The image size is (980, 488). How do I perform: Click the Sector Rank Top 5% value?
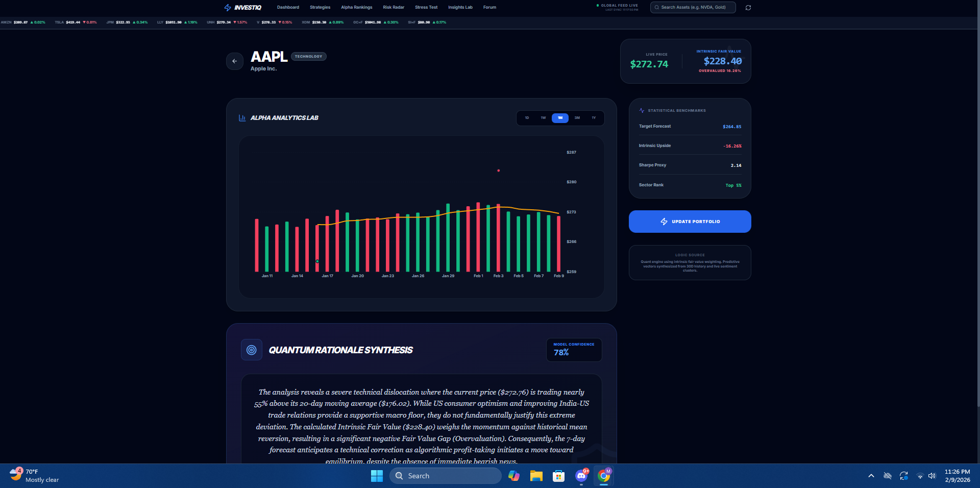pos(733,185)
